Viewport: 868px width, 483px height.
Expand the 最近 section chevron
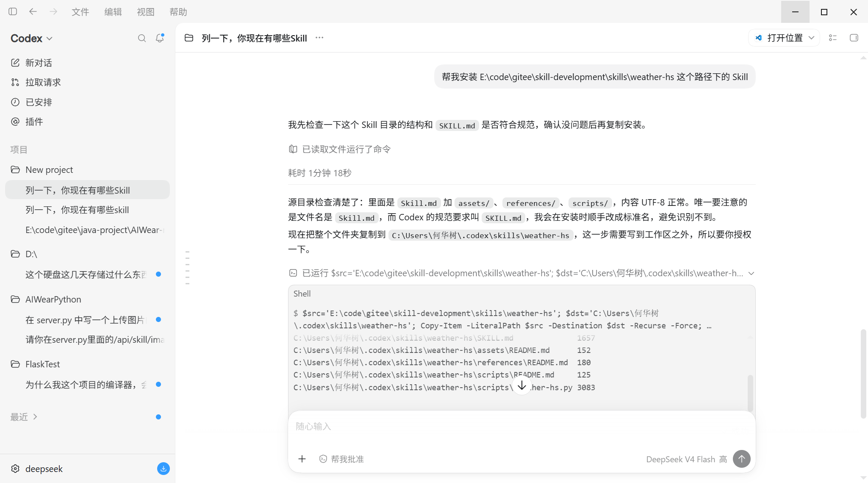(x=35, y=417)
